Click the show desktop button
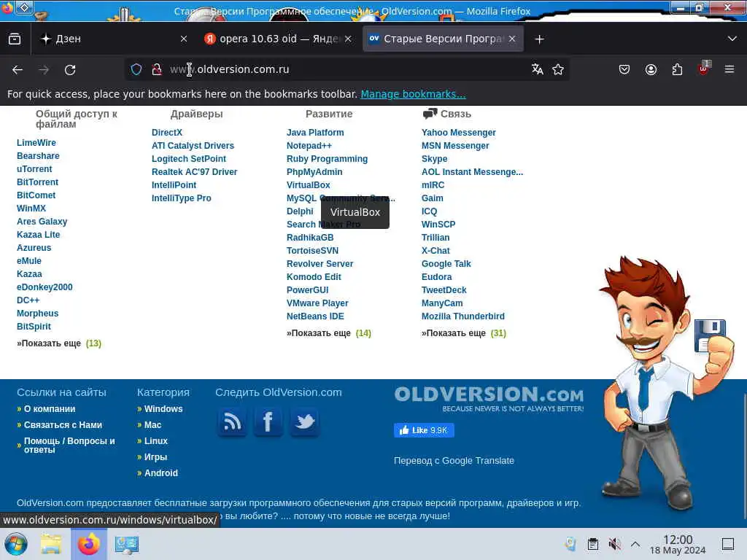The width and height of the screenshot is (747, 560). point(728,544)
